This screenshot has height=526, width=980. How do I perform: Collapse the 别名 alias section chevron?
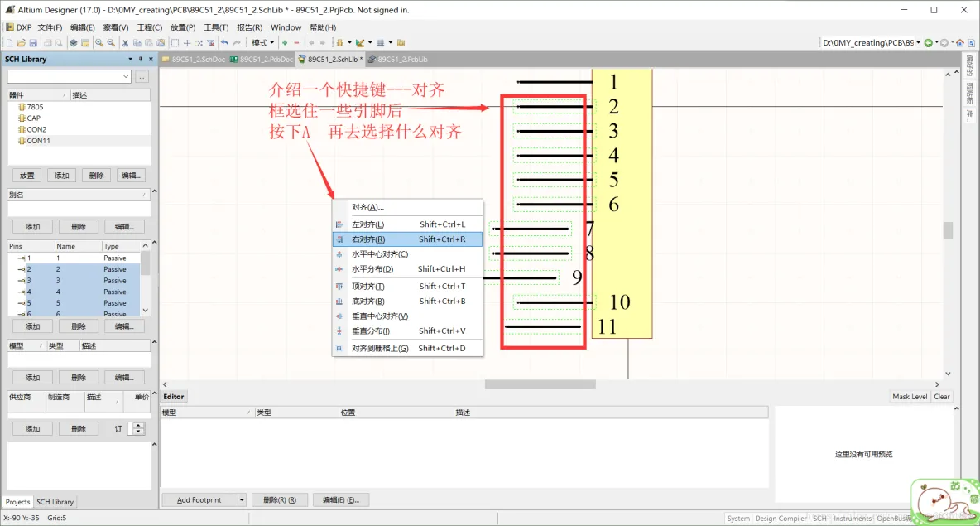click(155, 191)
